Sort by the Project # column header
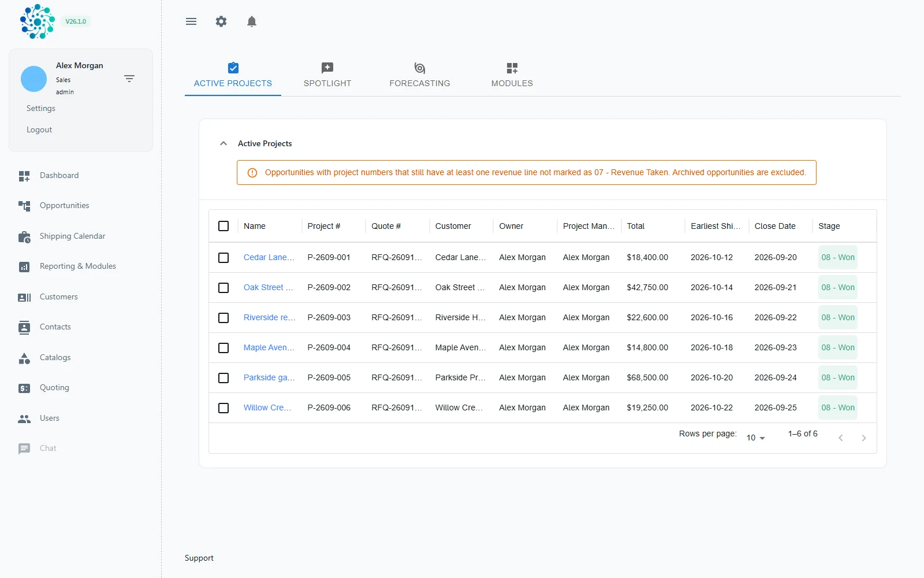The image size is (924, 578). click(324, 226)
